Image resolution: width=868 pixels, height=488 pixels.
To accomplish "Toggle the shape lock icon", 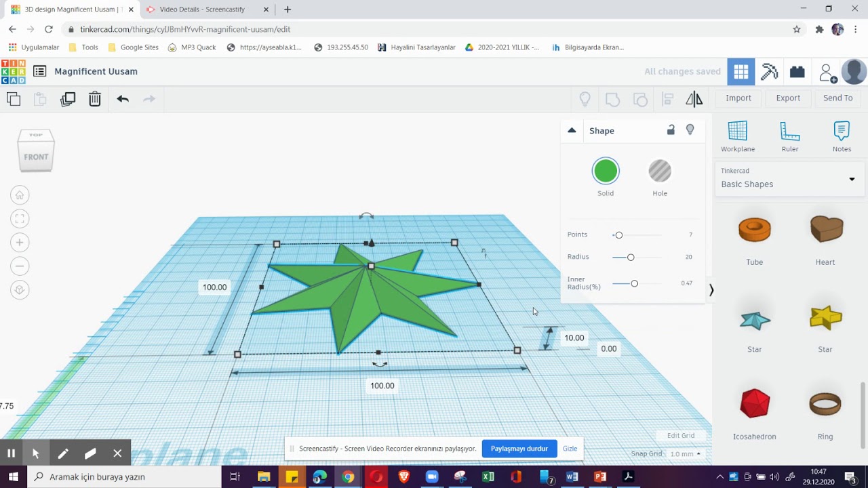I will 671,130.
